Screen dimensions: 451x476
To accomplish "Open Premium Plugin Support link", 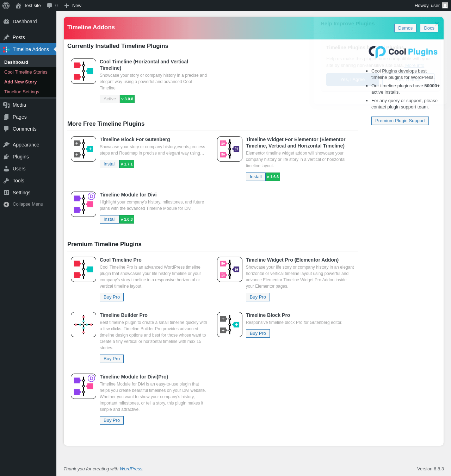I will pyautogui.click(x=400, y=121).
